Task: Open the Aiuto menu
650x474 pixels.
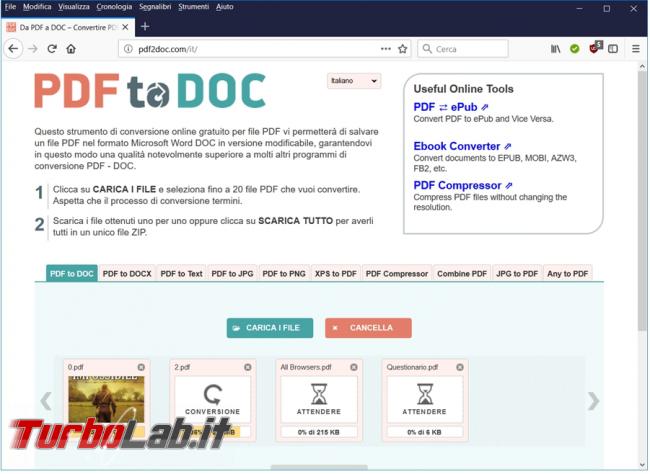Action: (224, 7)
